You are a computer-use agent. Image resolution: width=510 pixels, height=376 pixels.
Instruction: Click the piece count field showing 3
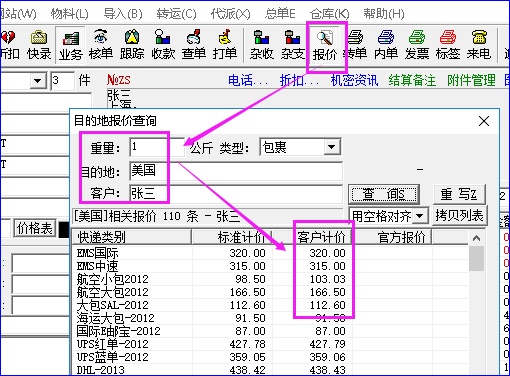[x=62, y=81]
